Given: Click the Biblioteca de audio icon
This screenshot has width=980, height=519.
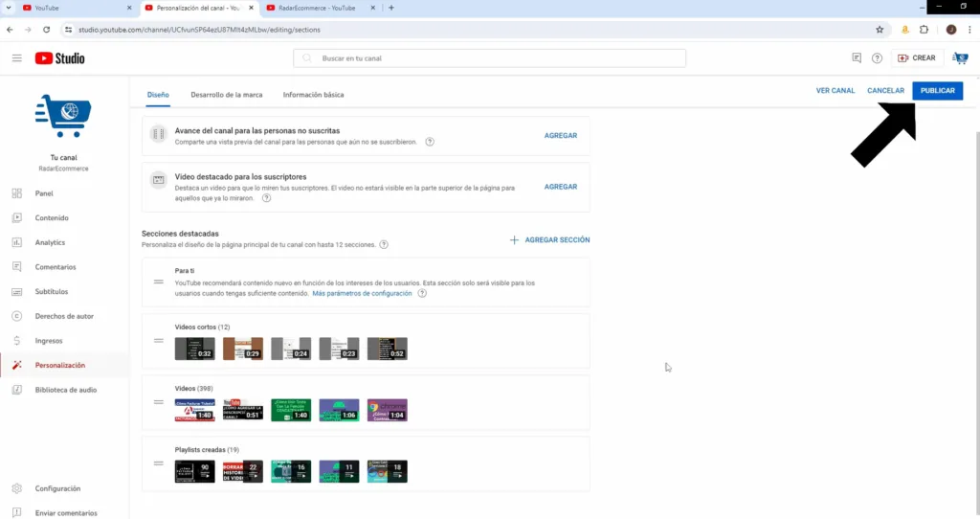Looking at the screenshot, I should point(17,390).
